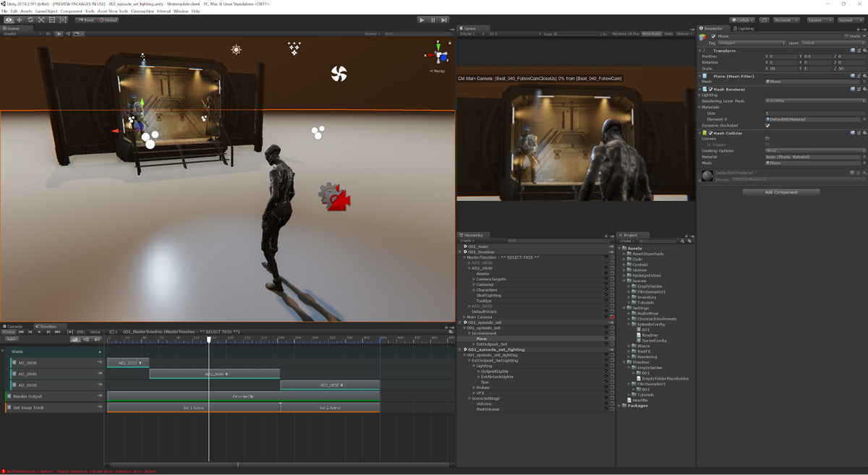
Task: Select the Move tool in toolbar
Action: coord(20,20)
